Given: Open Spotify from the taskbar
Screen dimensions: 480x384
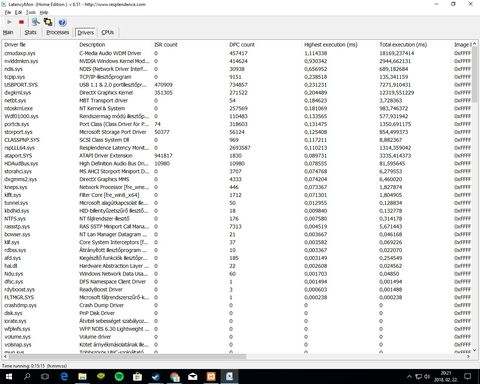Looking at the screenshot, I should 119,377.
